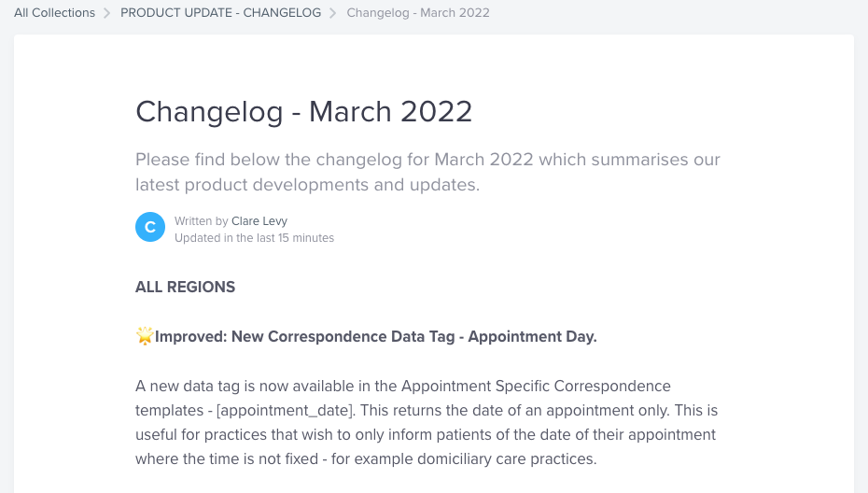This screenshot has height=493, width=868.
Task: Click the Written by label
Action: click(201, 221)
